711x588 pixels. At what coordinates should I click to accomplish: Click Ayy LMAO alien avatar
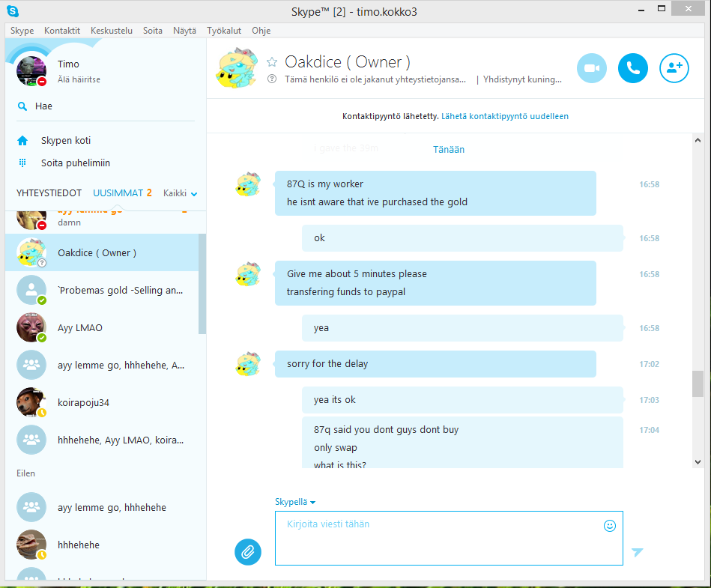pos(31,327)
